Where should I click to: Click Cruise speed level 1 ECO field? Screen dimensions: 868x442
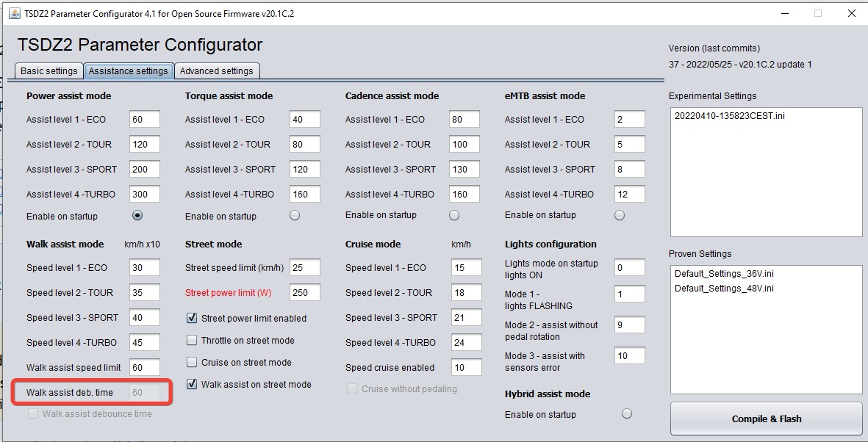(466, 267)
